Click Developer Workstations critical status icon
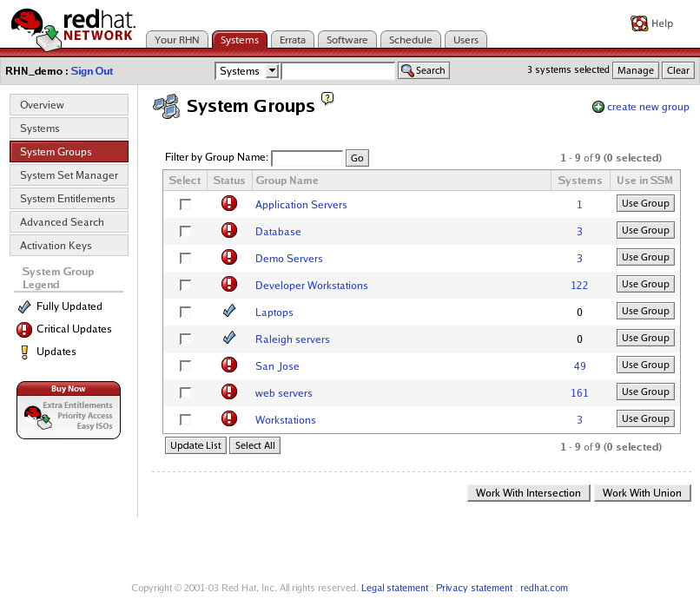This screenshot has width=700, height=599. point(229,284)
